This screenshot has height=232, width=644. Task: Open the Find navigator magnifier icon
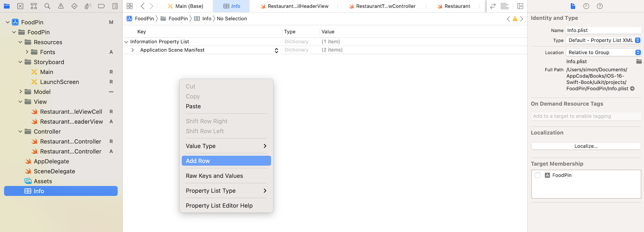click(47, 6)
